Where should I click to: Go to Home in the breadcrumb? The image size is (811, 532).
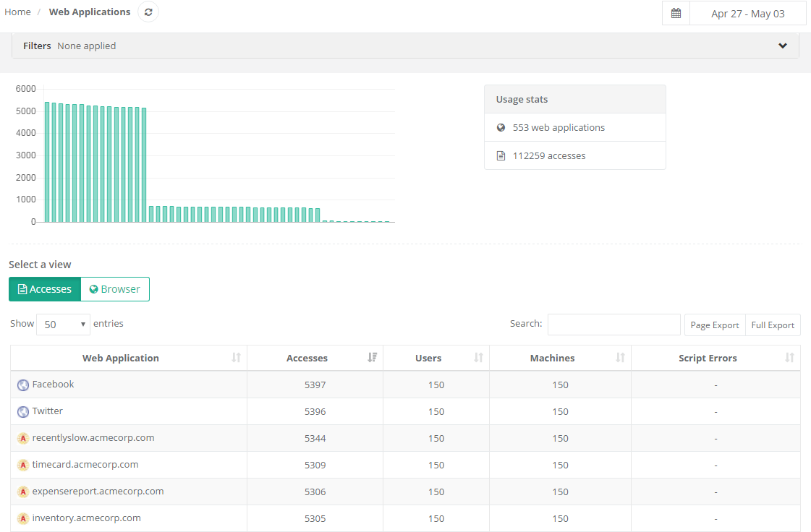point(17,12)
